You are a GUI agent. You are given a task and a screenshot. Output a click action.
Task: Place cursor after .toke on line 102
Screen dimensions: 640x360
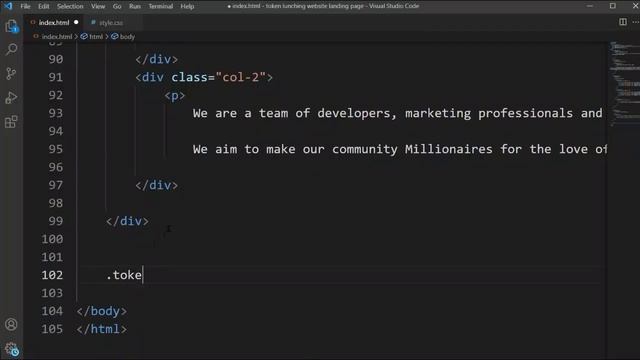tap(143, 275)
